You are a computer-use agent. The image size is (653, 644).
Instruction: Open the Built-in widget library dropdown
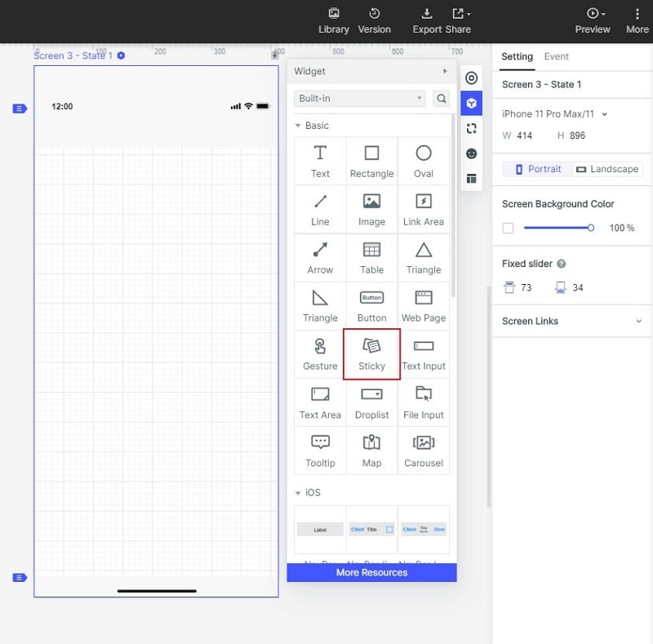[360, 99]
